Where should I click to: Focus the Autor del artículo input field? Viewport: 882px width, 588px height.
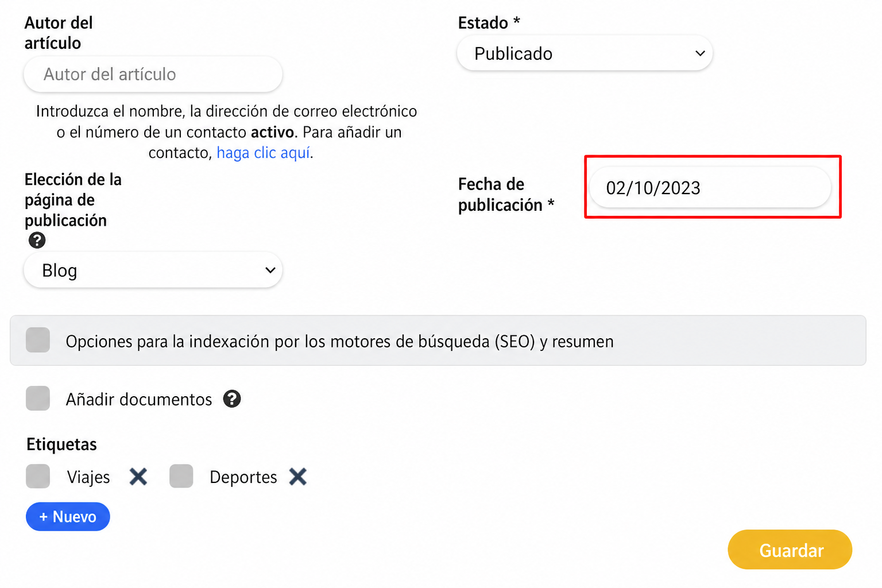point(153,74)
